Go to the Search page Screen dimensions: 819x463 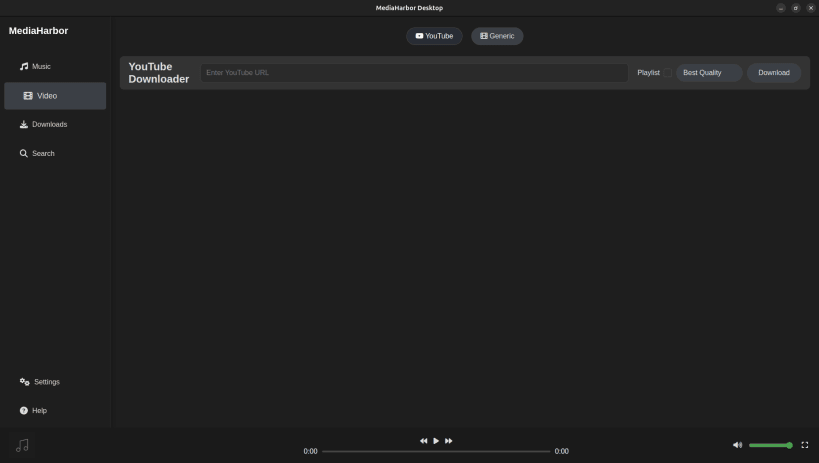point(55,153)
